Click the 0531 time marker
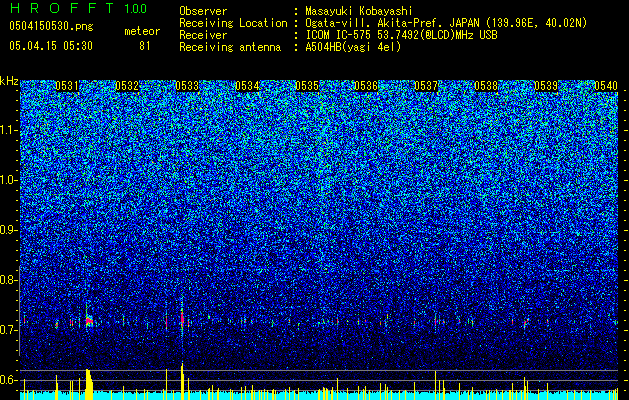This screenshot has width=629, height=400. click(67, 86)
